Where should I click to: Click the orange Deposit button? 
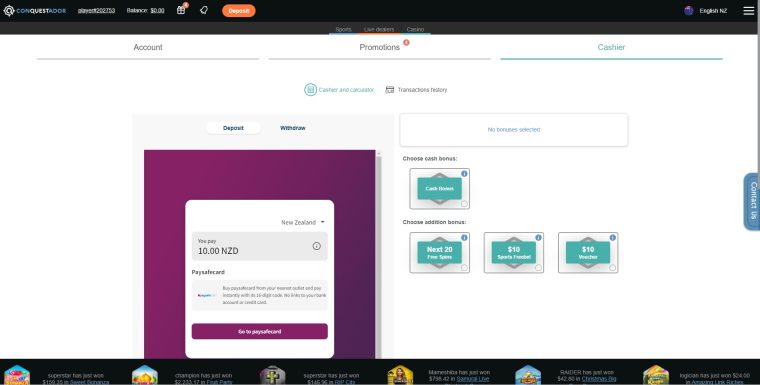click(x=238, y=11)
